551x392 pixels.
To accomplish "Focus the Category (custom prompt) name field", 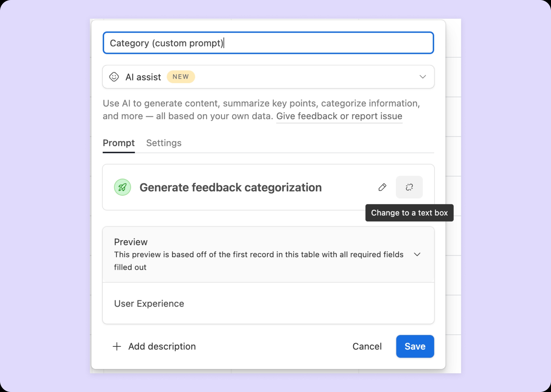I will [x=268, y=43].
